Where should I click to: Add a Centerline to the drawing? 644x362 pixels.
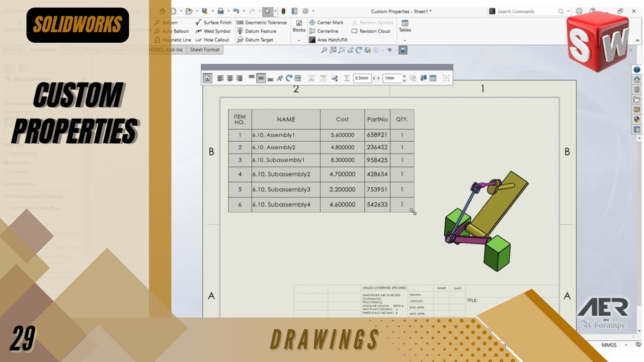point(324,31)
